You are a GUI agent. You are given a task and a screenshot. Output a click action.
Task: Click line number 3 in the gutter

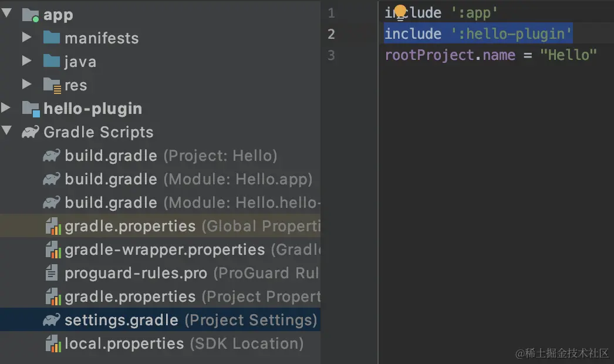pos(332,55)
